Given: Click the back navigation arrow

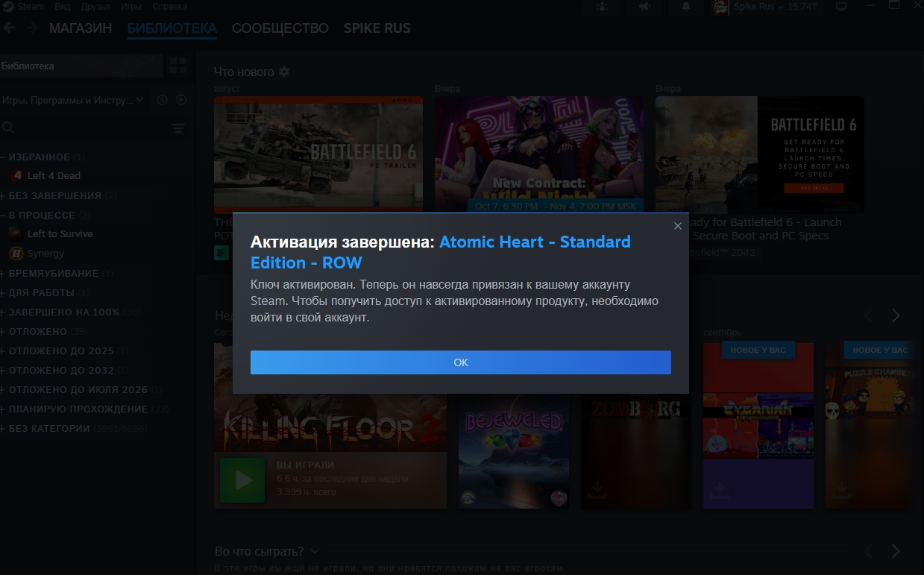Looking at the screenshot, I should point(9,28).
